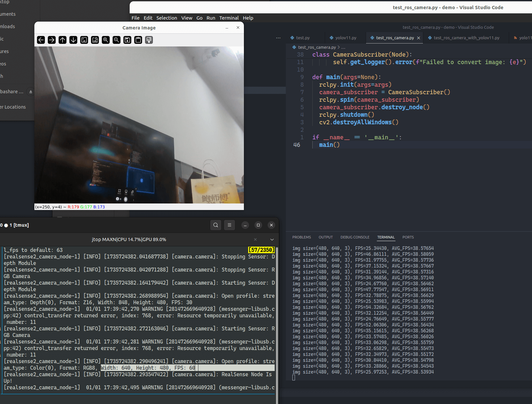Switch to the yolov11.py editor tab
The height and width of the screenshot is (404, 532).
pyautogui.click(x=346, y=38)
